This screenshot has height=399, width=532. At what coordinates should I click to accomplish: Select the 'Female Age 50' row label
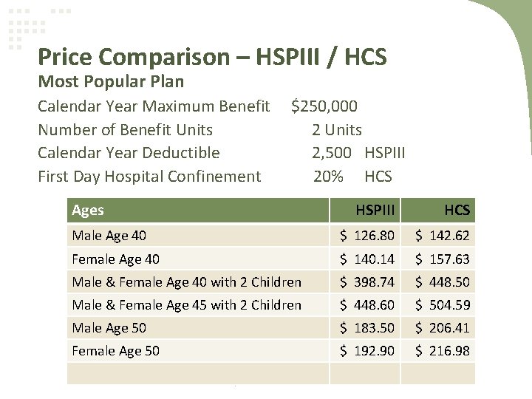[x=115, y=350]
